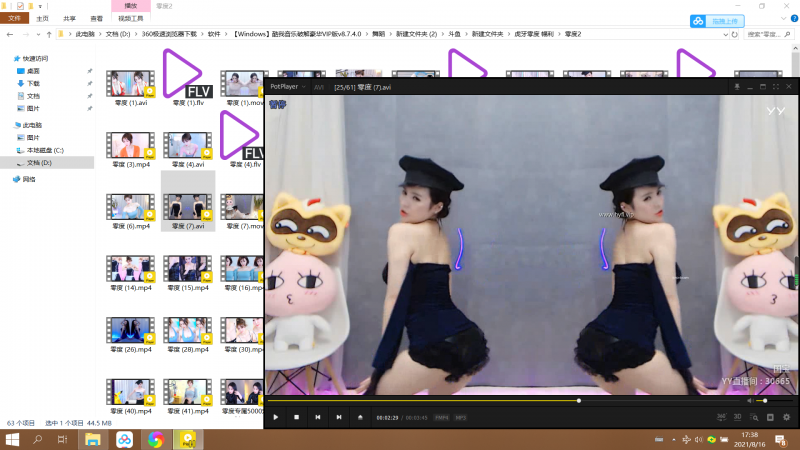Stop playback with the stop button
This screenshot has width=800, height=450.
pyautogui.click(x=296, y=417)
